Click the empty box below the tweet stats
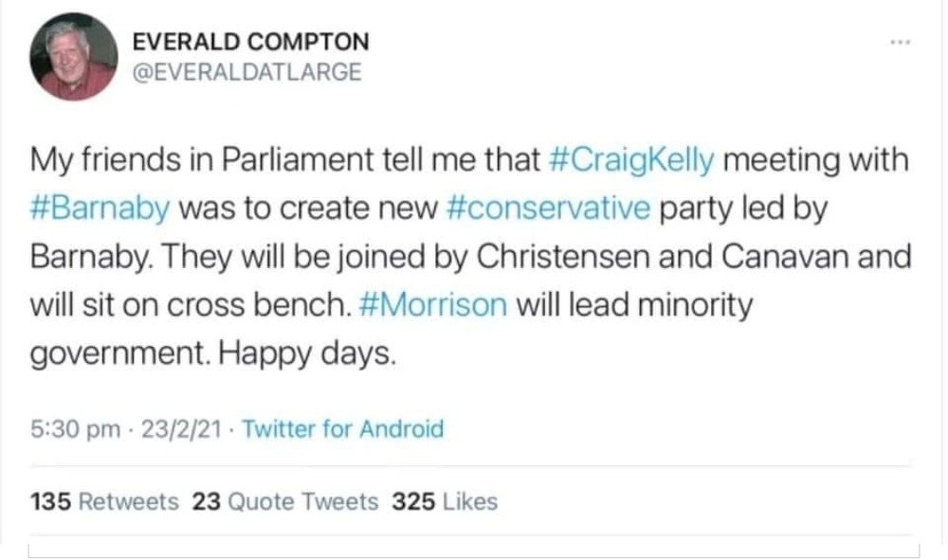948x560 pixels. pos(474,550)
